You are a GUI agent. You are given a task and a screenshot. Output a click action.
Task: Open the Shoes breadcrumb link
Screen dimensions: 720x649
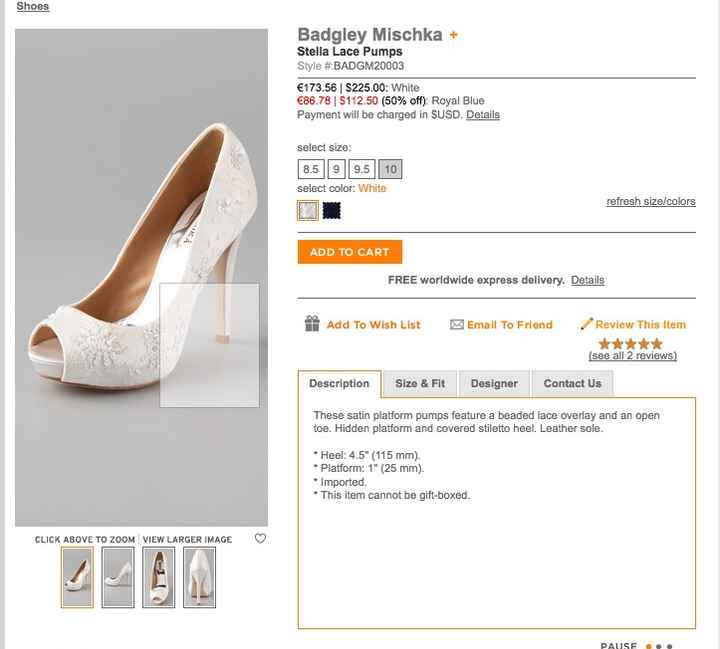click(x=33, y=6)
